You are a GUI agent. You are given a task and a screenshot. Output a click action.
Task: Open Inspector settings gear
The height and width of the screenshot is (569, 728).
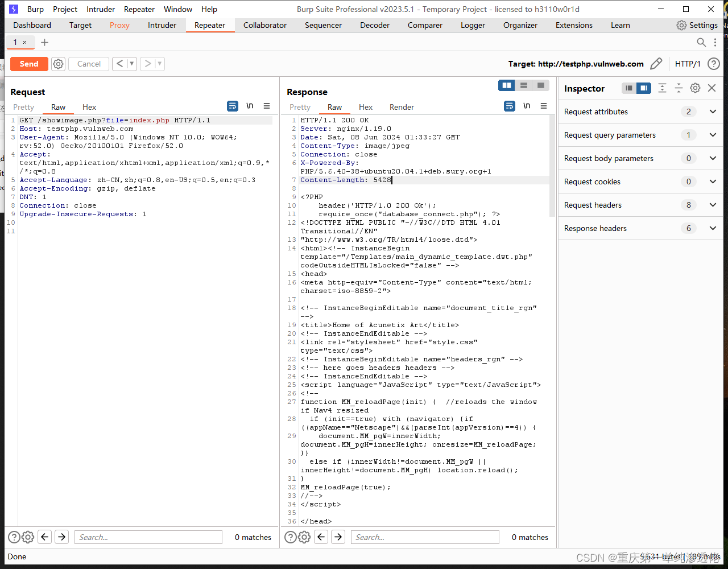click(695, 88)
